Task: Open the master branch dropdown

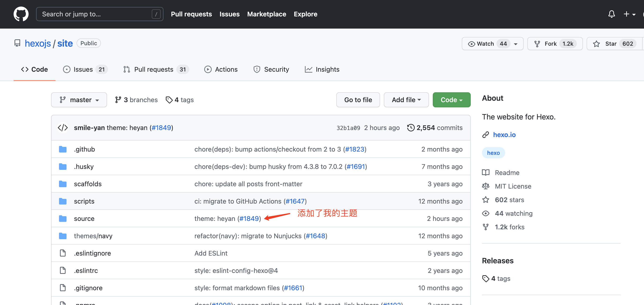Action: click(79, 100)
